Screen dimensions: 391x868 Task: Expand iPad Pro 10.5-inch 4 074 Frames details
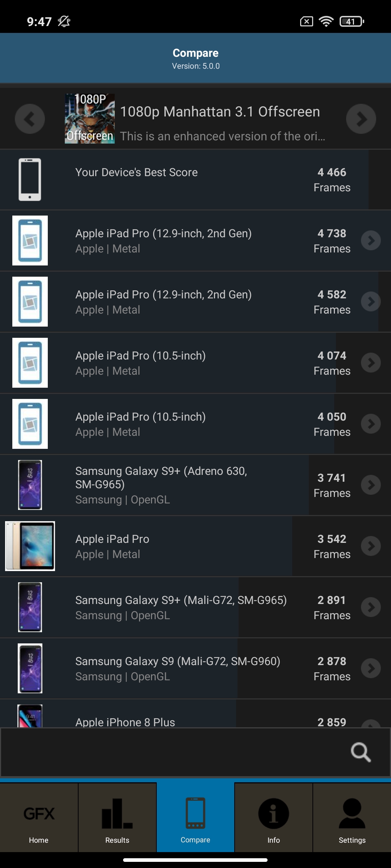[x=371, y=363]
